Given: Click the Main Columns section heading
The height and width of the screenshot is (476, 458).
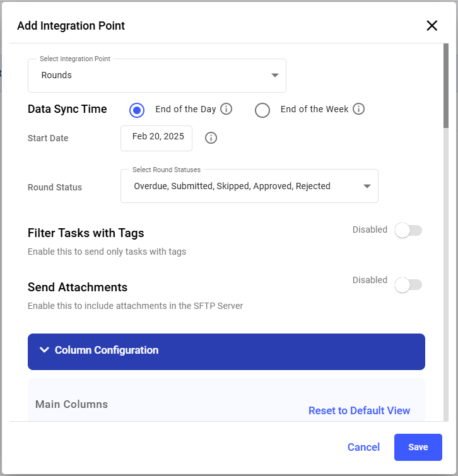Looking at the screenshot, I should 71,404.
